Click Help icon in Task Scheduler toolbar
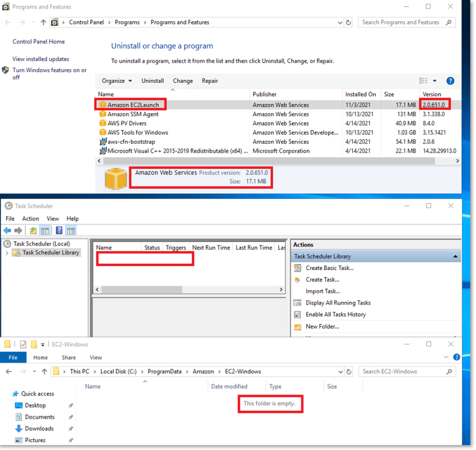Viewport: 476px width, 450px height. click(59, 231)
